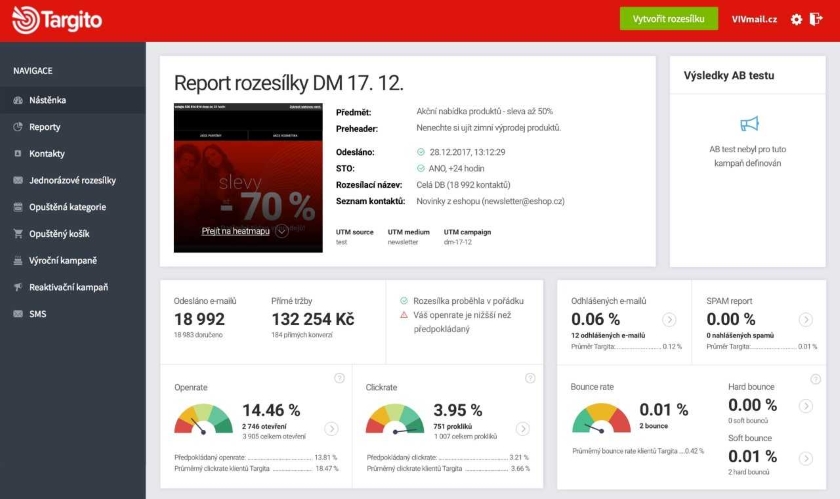The width and height of the screenshot is (840, 499).
Task: Click '184 přímých konverzí' text
Action: point(302,335)
